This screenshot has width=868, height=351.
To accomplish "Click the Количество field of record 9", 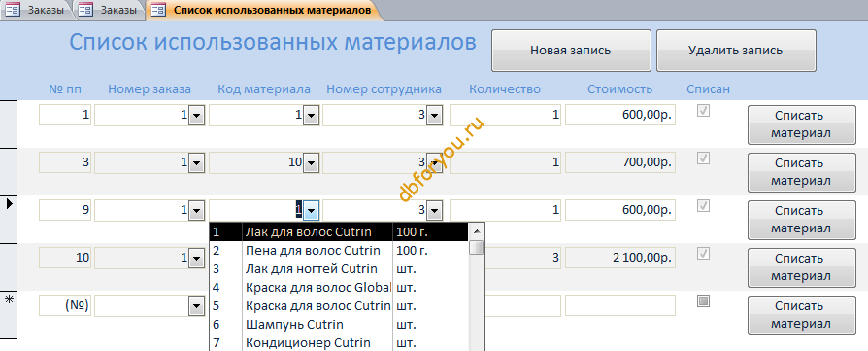I will click(x=506, y=211).
